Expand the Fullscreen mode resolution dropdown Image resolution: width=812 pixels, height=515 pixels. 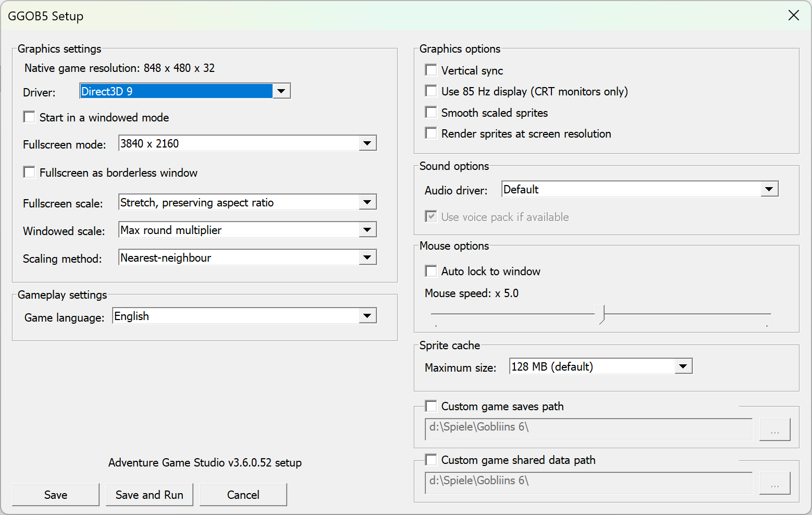367,143
